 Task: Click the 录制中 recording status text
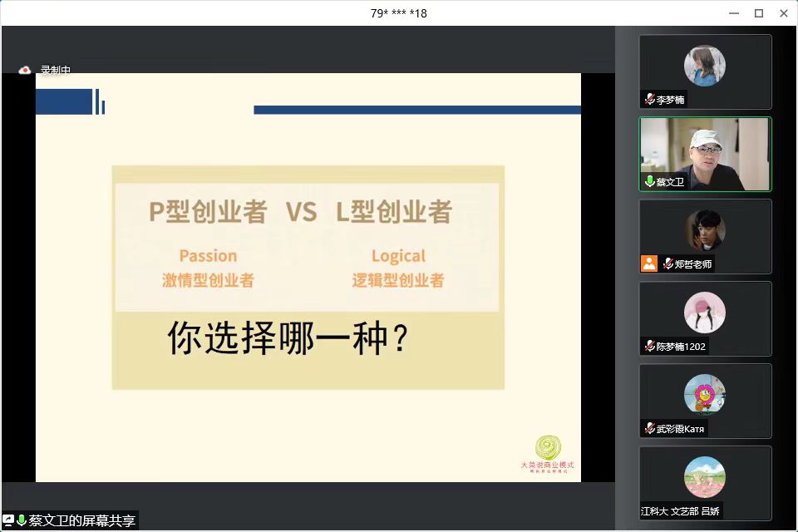56,71
